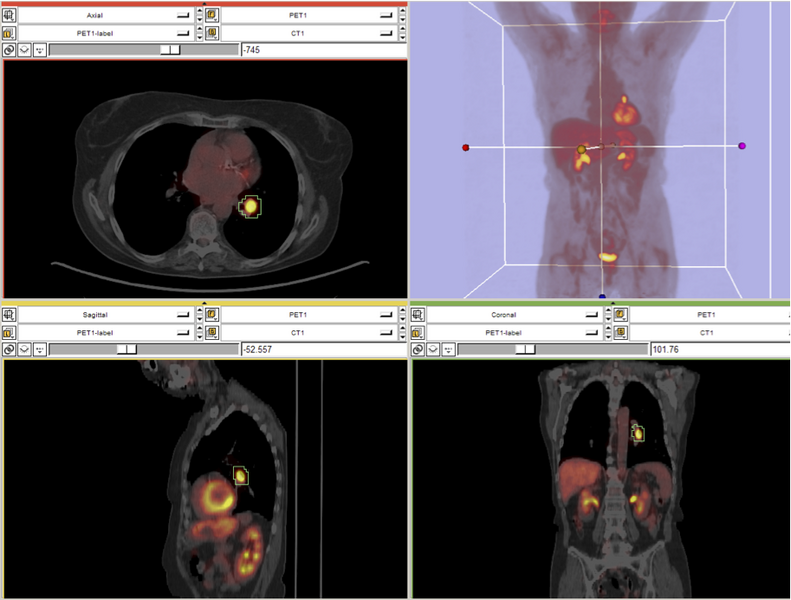Click the magenta fiducial marker in 3D view

[x=742, y=146]
